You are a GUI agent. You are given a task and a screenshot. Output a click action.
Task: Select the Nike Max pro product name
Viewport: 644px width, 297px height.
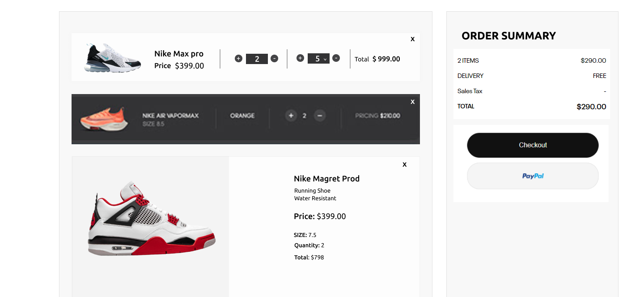[179, 53]
